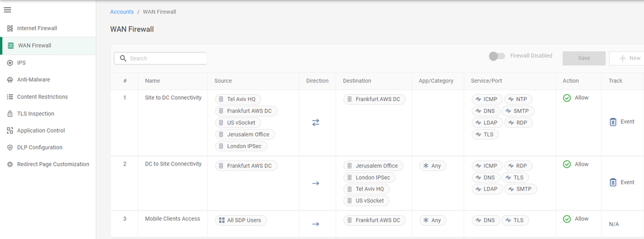The width and height of the screenshot is (644, 239).
Task: Toggle the Firewall Disabled switch
Action: coord(497,56)
